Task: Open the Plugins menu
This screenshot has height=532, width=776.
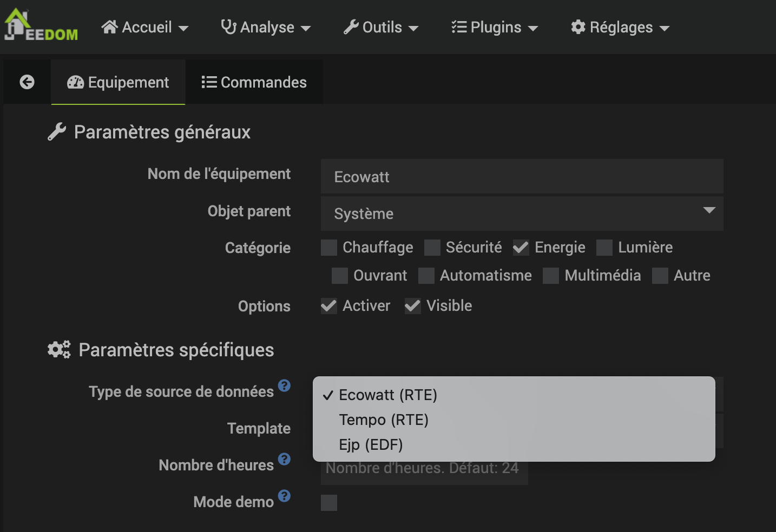Action: (x=495, y=27)
